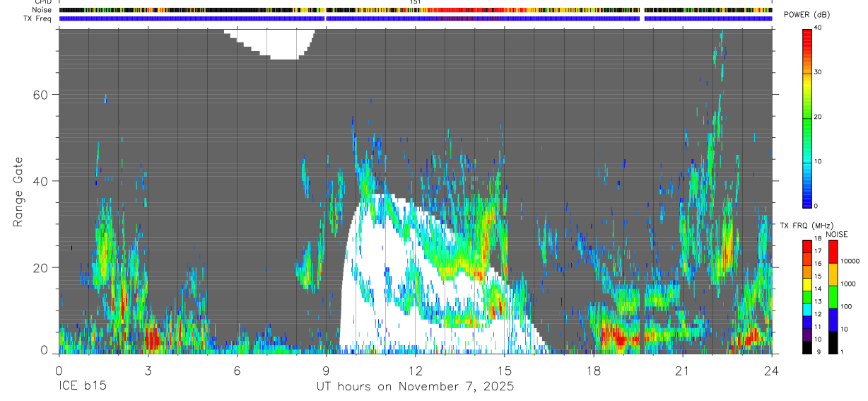868x401 pixels.
Task: Click the 14 label on TX FRQ legend
Action: pos(818,289)
